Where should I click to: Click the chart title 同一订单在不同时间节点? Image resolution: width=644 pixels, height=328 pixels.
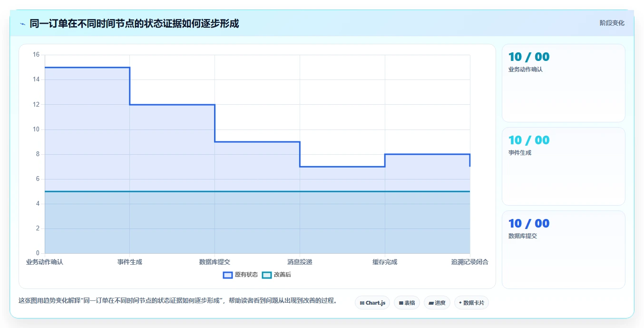click(x=134, y=23)
